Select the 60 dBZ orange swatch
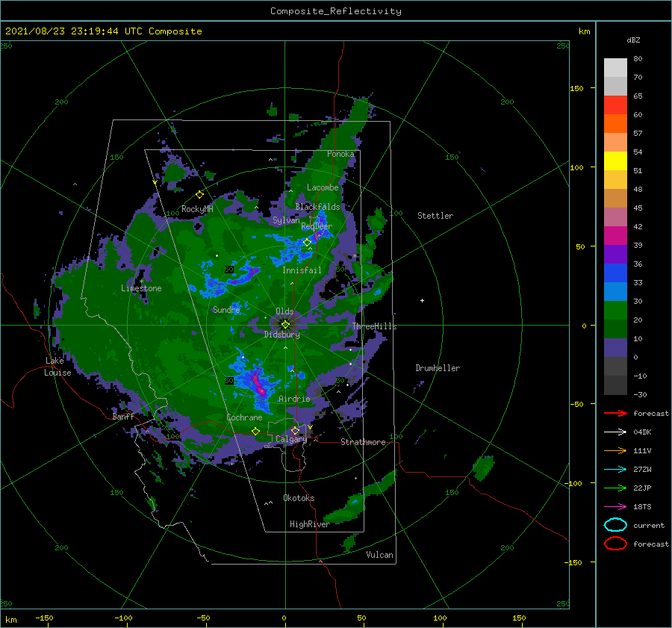The height and width of the screenshot is (628, 672). tap(615, 123)
